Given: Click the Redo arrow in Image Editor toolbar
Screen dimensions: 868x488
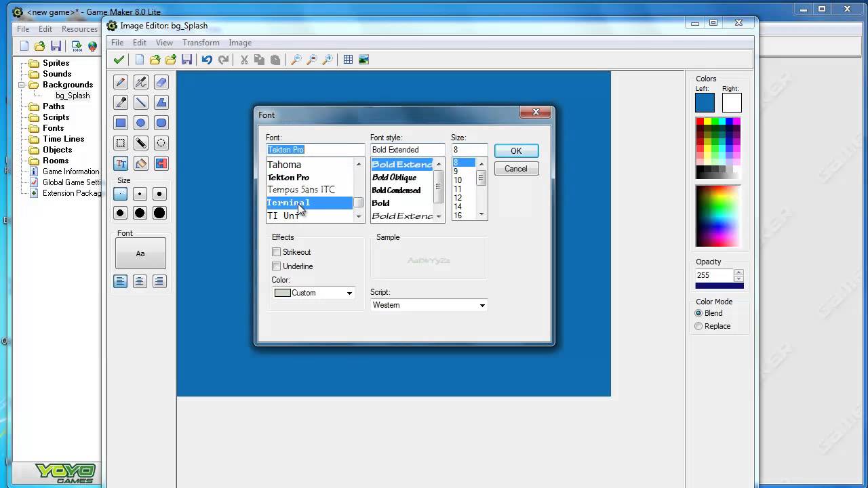Looking at the screenshot, I should [x=223, y=60].
